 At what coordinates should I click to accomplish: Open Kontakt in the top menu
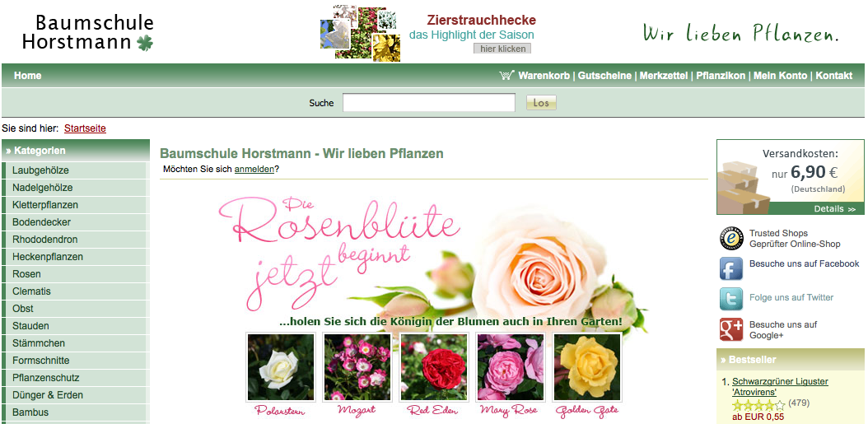pos(833,76)
